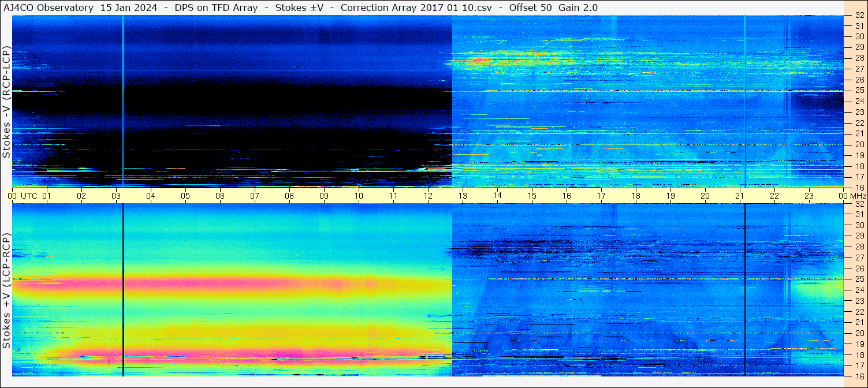Select hour 23 on the UTC time axis

[x=809, y=196]
